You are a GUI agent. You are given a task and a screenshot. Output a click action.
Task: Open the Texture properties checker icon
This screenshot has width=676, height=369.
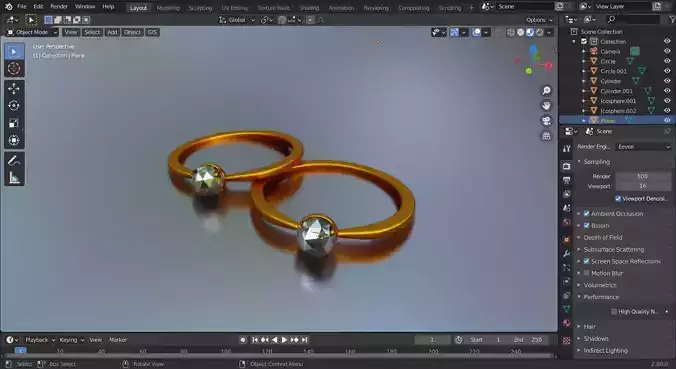pyautogui.click(x=566, y=340)
